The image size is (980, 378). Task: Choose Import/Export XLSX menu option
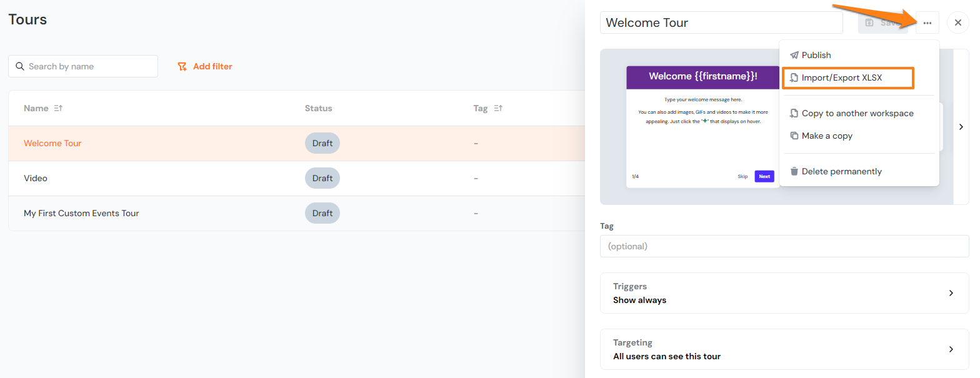[x=841, y=78]
